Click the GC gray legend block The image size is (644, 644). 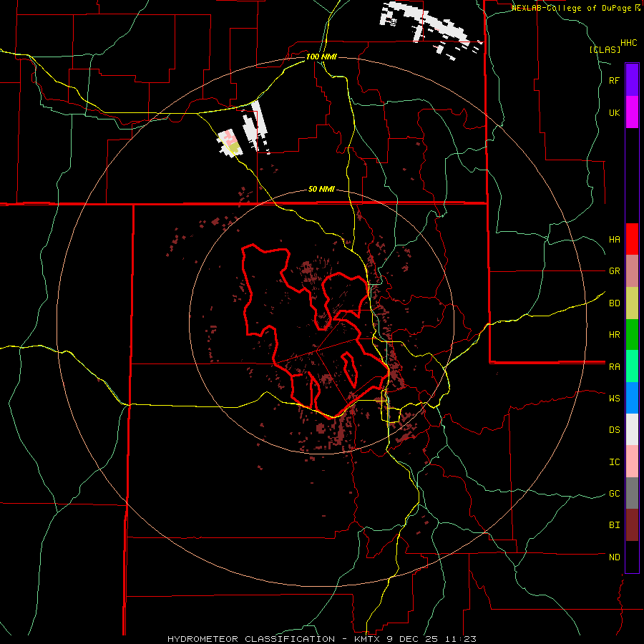tap(632, 493)
